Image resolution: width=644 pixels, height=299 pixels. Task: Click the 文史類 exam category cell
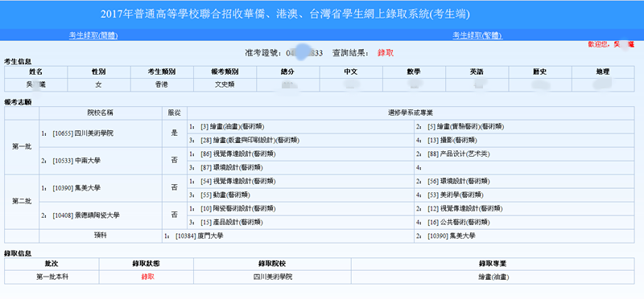[x=225, y=85]
